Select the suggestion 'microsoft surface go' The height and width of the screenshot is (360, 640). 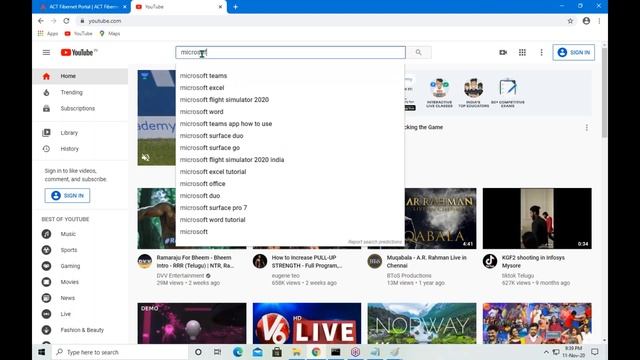point(290,148)
